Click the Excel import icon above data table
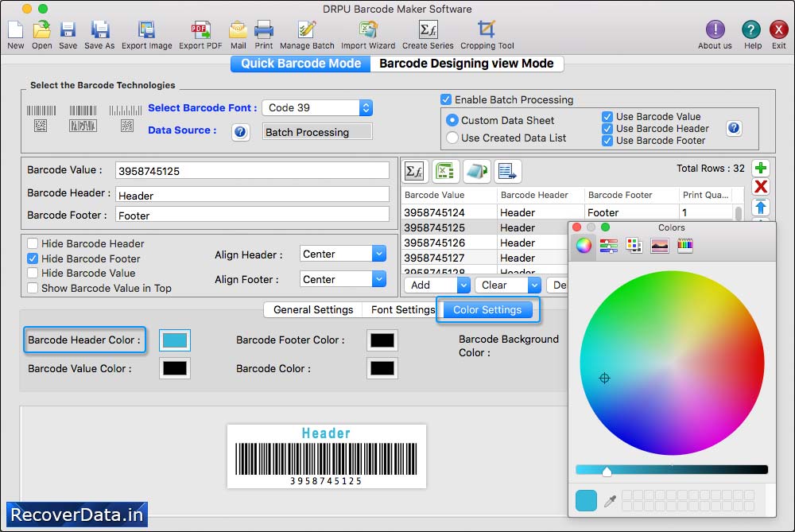Screen dimensions: 795x532 tap(446, 172)
